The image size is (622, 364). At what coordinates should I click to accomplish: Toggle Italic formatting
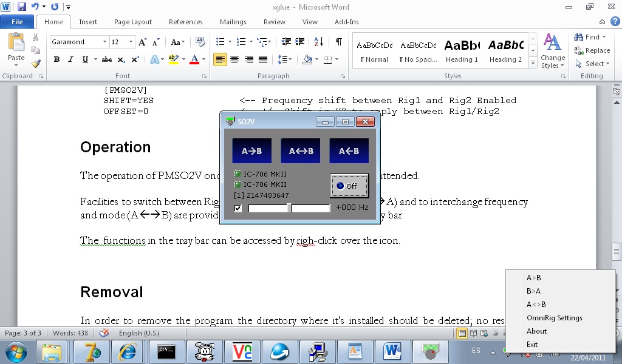click(x=70, y=59)
